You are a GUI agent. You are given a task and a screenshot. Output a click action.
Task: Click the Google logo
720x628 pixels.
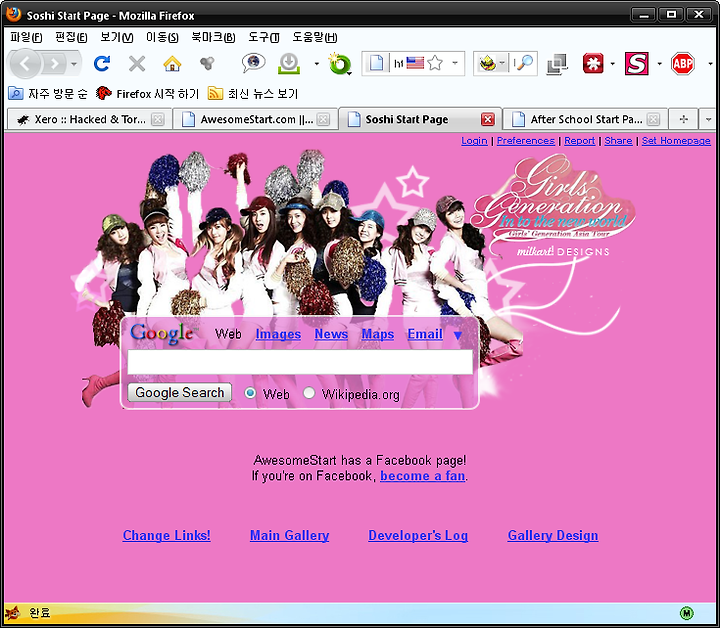point(163,333)
